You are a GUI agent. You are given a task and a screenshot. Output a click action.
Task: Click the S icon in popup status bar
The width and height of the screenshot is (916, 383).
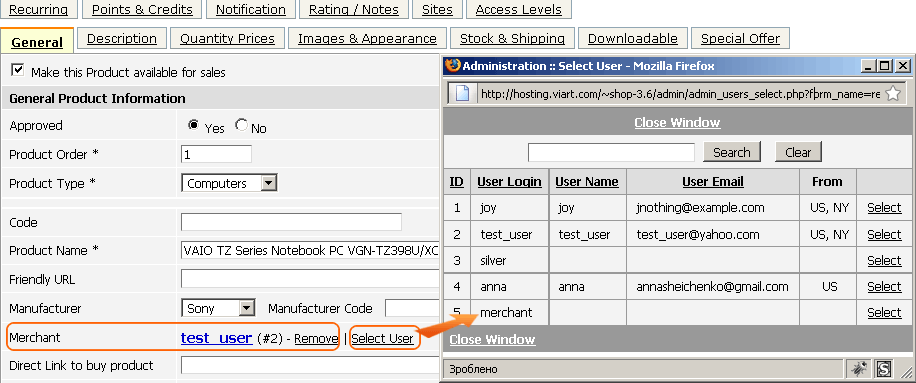click(884, 368)
